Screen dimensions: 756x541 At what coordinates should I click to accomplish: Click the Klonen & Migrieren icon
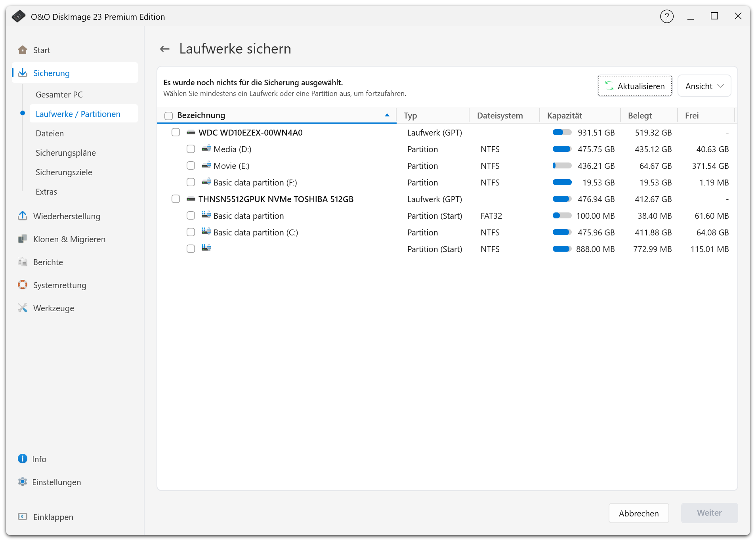coord(23,239)
